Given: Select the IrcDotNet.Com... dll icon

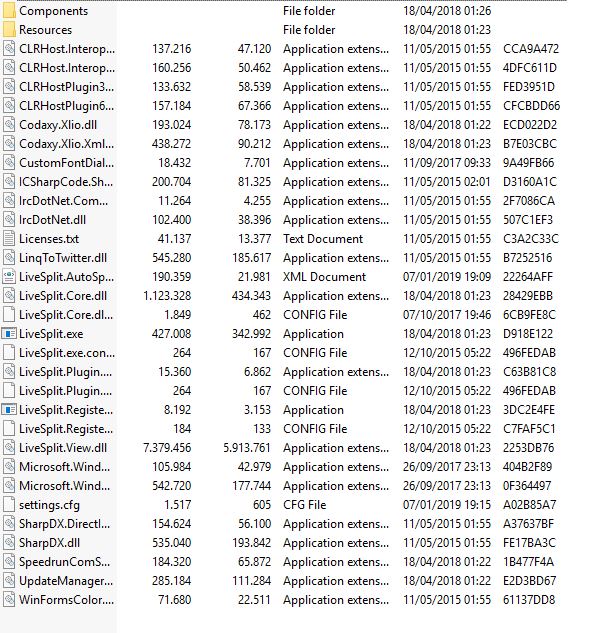Looking at the screenshot, I should pyautogui.click(x=9, y=201).
